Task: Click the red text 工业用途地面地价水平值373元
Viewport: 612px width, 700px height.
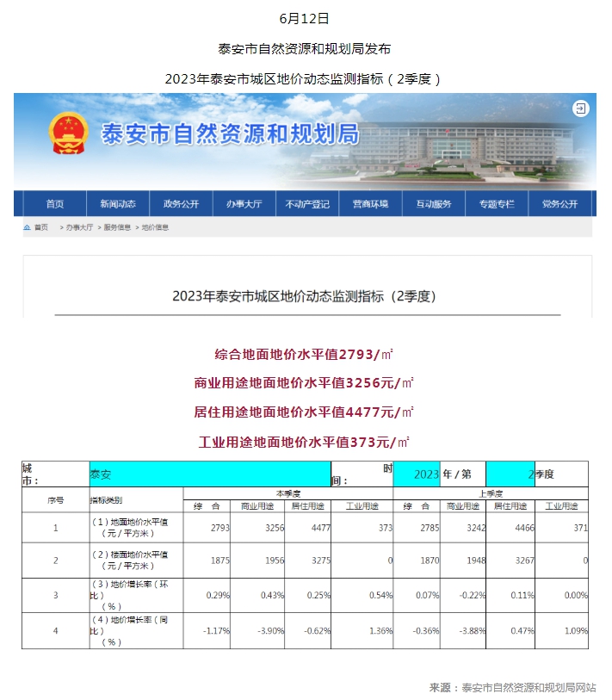Action: click(x=304, y=443)
